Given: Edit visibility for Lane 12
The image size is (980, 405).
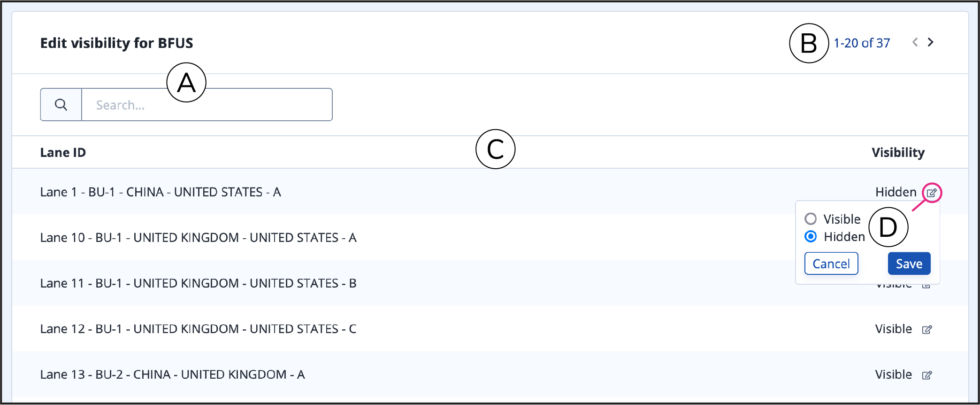Looking at the screenshot, I should [927, 329].
